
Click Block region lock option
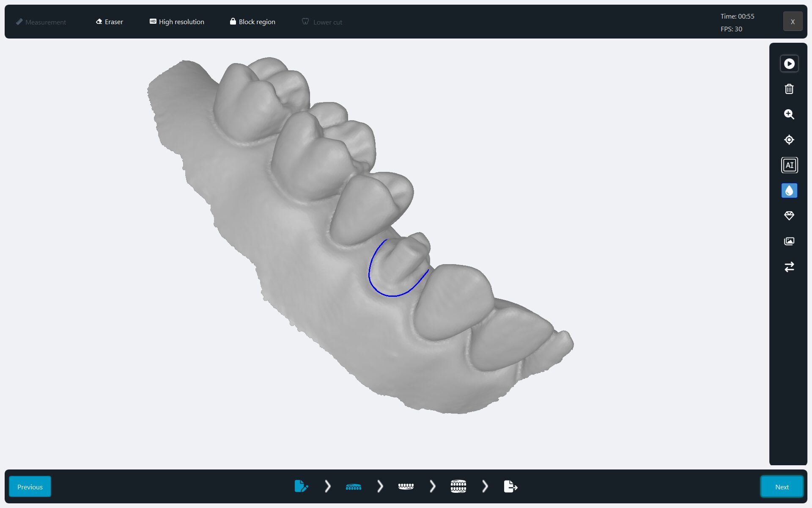pos(252,22)
